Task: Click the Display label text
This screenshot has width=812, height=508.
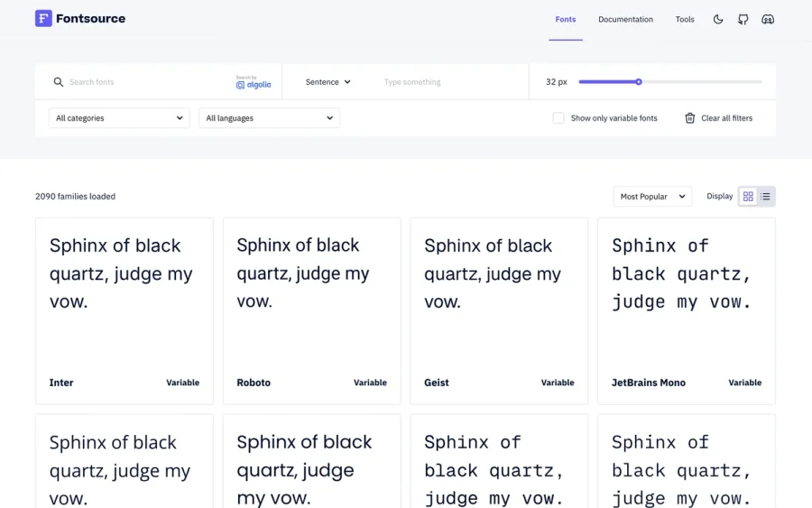Action: [720, 197]
